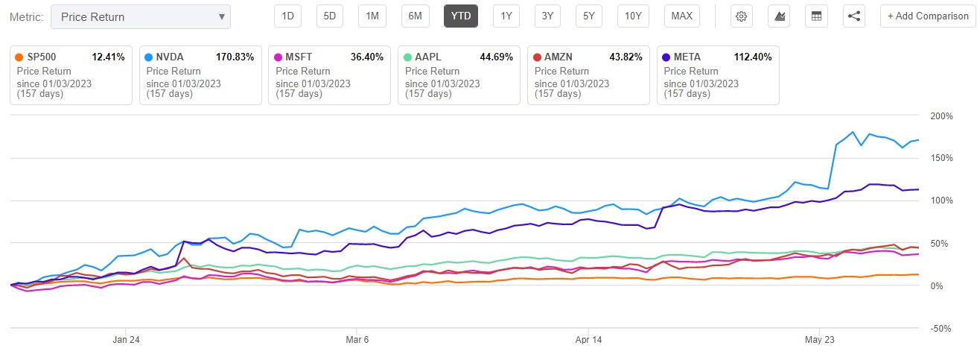Open the Price Return metric dropdown
The width and height of the screenshot is (980, 363).
pos(141,16)
